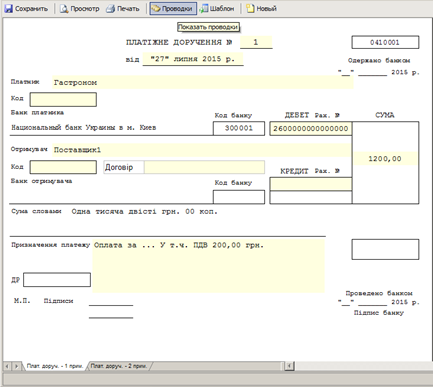Click the debit account number field
Viewport: 433px width, 387px height.
(x=311, y=129)
